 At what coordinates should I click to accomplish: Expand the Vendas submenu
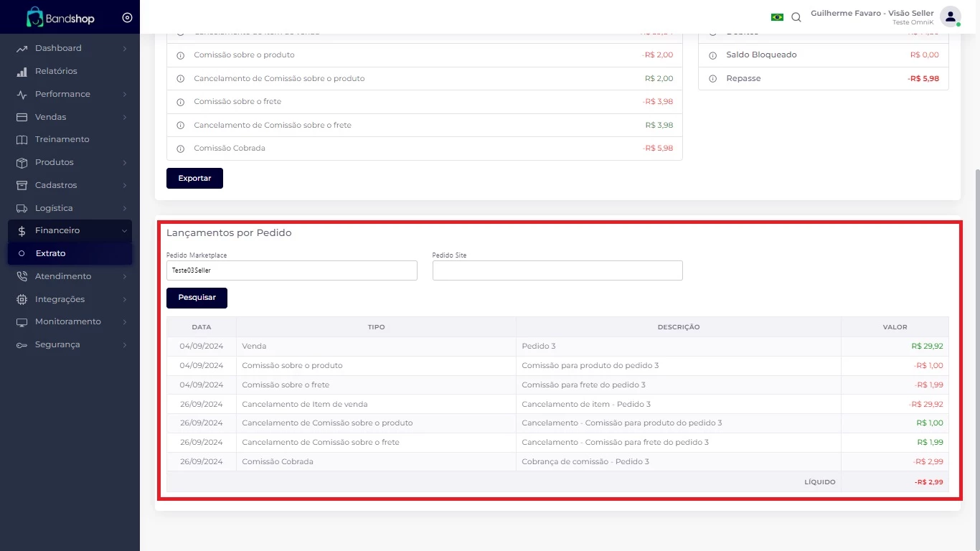pos(70,117)
